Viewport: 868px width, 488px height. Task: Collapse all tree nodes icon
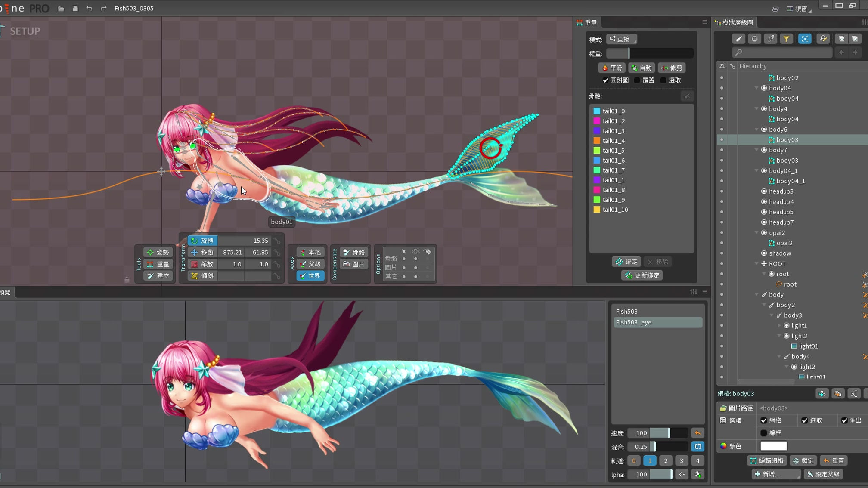[x=841, y=39]
